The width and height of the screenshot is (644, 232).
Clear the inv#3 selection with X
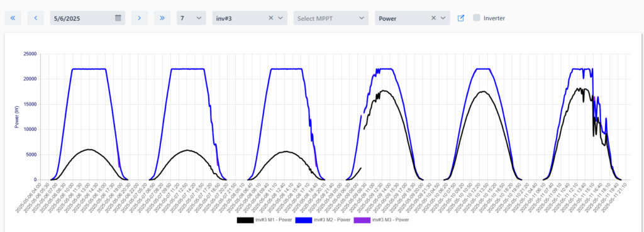(270, 18)
